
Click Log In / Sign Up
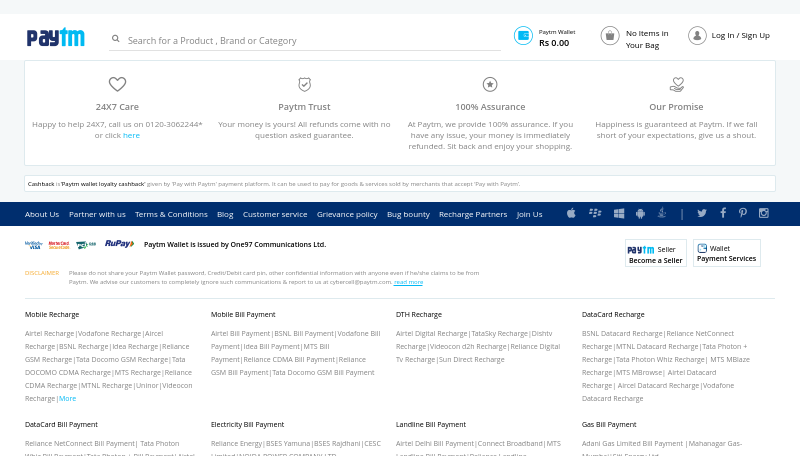pyautogui.click(x=740, y=35)
